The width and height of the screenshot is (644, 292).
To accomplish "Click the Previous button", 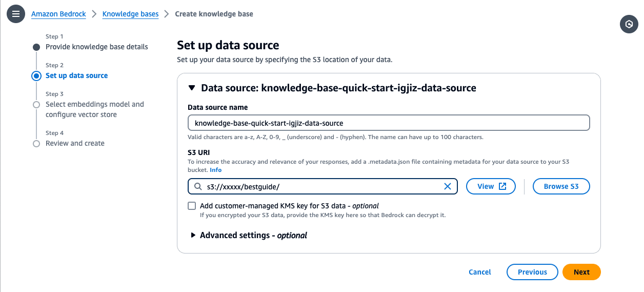I will coord(532,272).
